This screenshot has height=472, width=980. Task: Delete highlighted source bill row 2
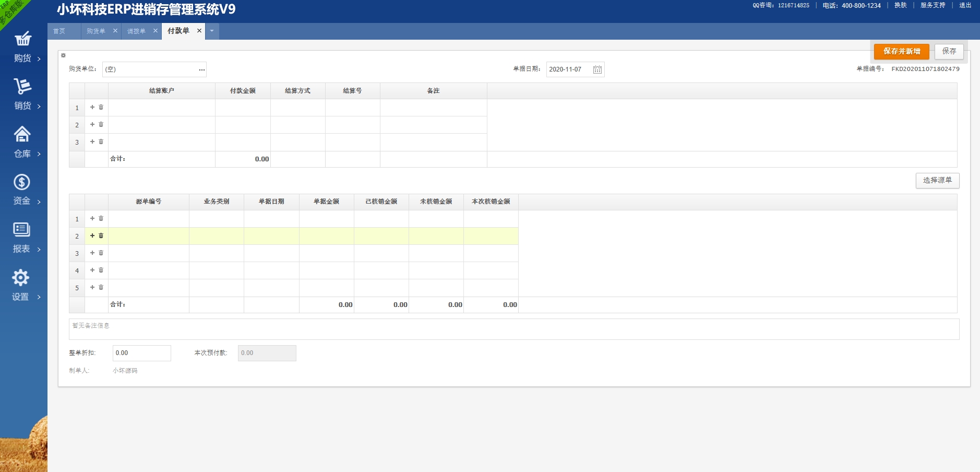pyautogui.click(x=101, y=235)
